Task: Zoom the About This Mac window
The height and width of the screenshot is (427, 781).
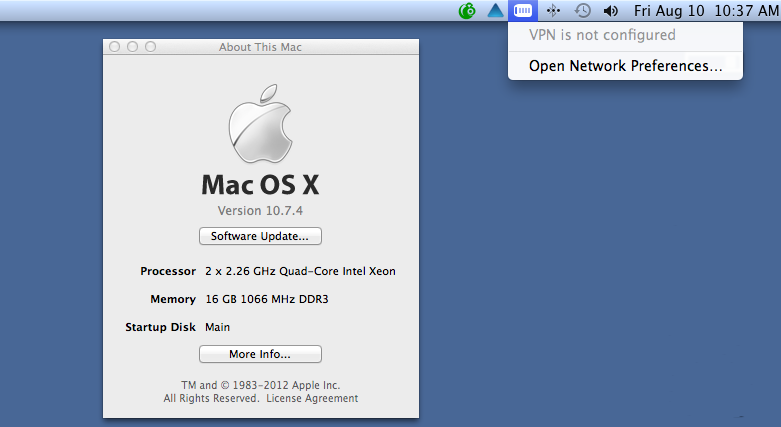Action: pyautogui.click(x=150, y=47)
